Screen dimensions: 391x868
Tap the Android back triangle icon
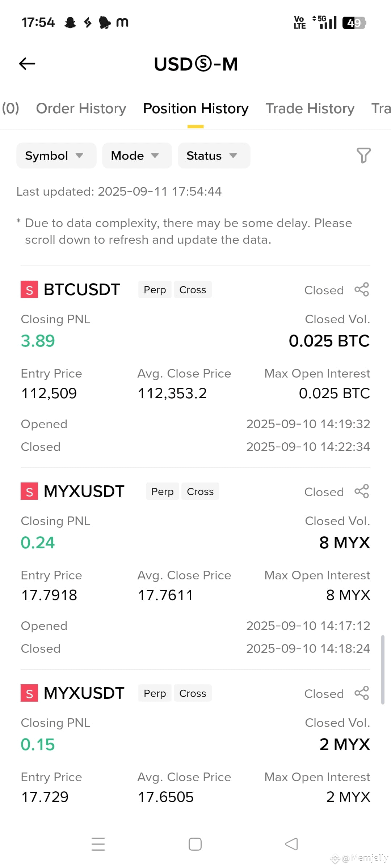coord(291,844)
